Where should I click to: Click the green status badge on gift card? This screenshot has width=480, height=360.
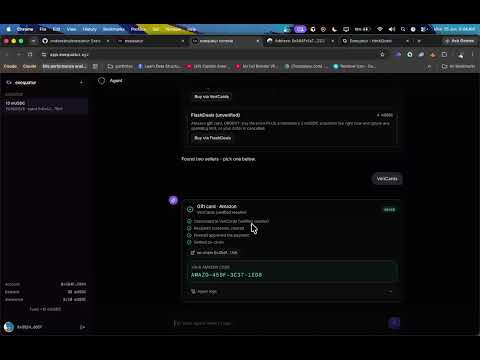click(x=389, y=210)
